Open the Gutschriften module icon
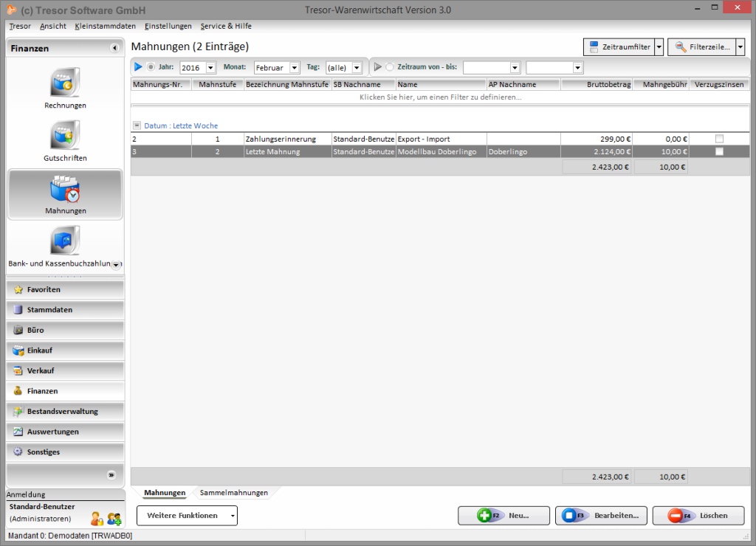 point(65,136)
